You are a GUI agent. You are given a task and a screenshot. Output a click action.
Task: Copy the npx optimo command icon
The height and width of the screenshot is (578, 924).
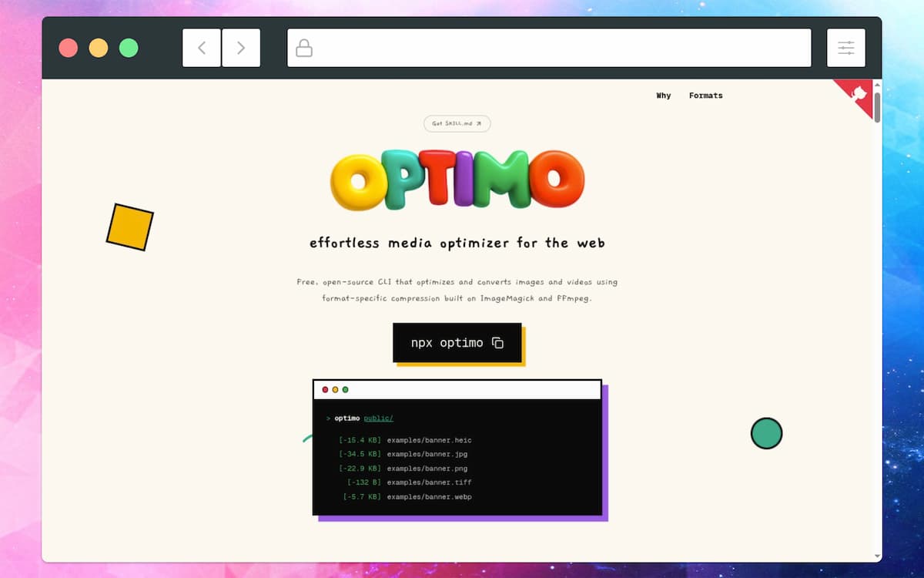[x=497, y=343]
